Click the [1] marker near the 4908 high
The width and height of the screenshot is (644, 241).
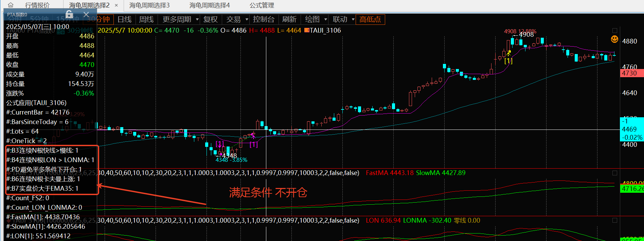(x=508, y=61)
